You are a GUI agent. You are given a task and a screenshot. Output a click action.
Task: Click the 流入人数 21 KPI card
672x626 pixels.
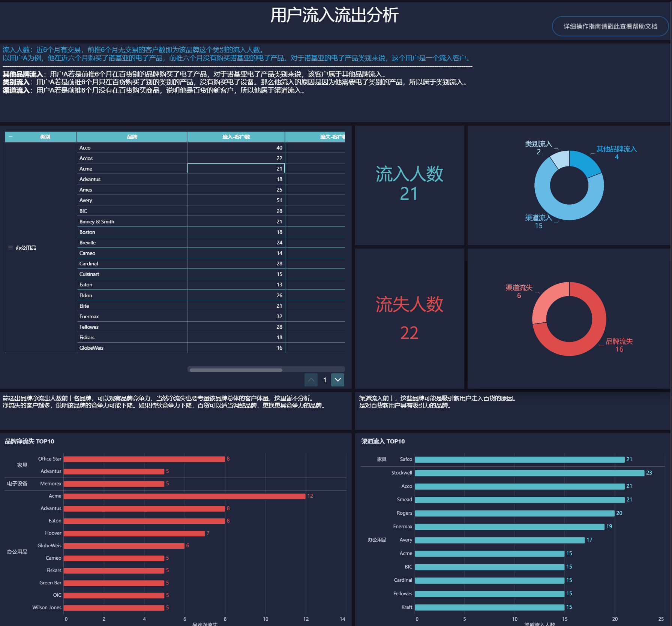(409, 186)
